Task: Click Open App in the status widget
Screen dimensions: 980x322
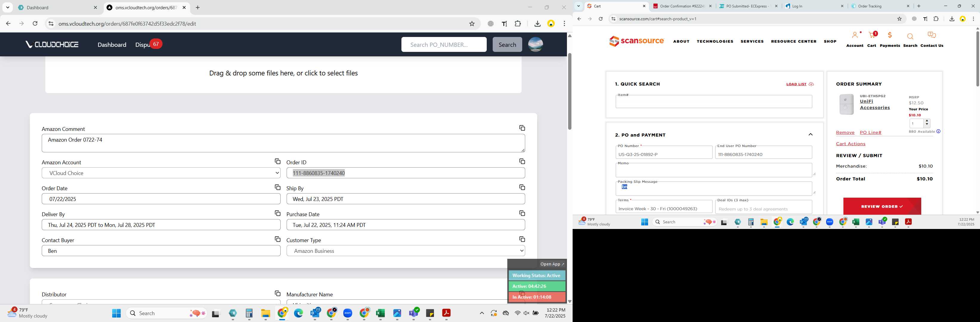Action: click(552, 264)
